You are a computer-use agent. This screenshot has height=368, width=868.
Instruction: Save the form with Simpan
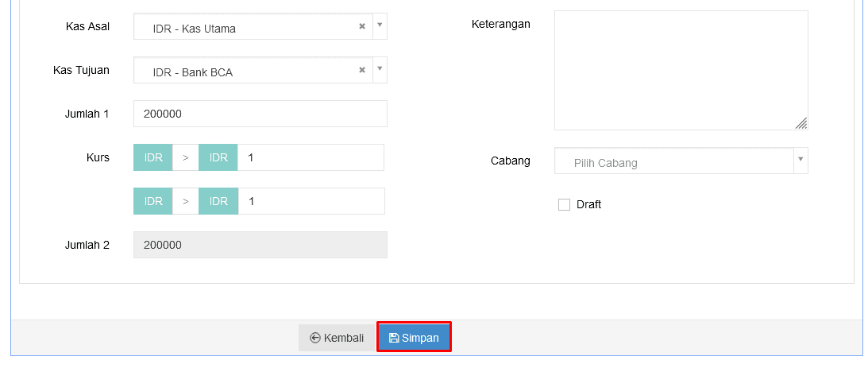click(x=414, y=338)
